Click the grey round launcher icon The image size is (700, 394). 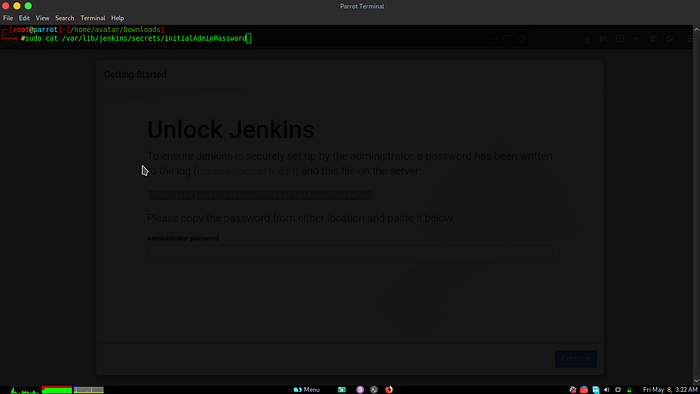click(374, 390)
